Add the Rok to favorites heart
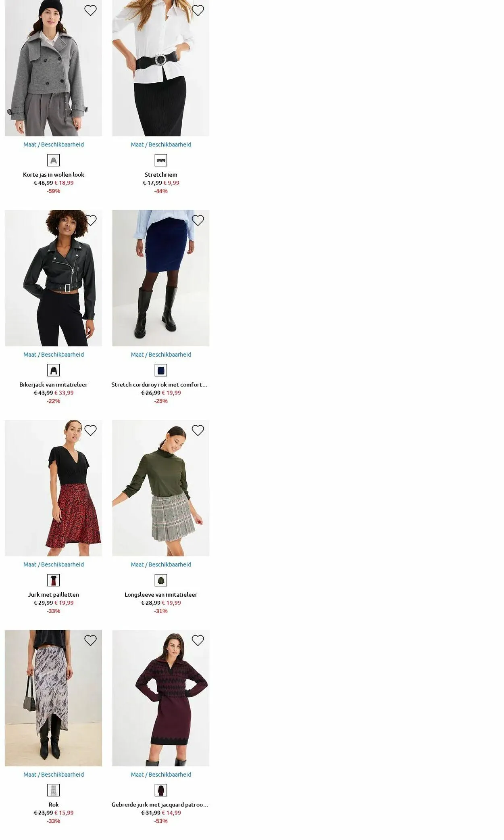This screenshot has width=504, height=840. coord(90,640)
